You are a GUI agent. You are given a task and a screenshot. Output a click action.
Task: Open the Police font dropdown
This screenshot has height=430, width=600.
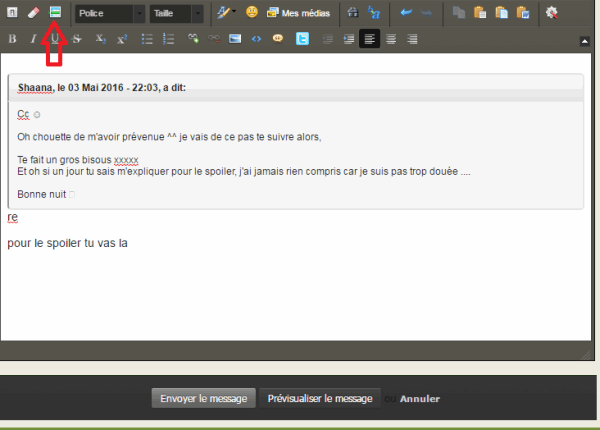pos(110,13)
